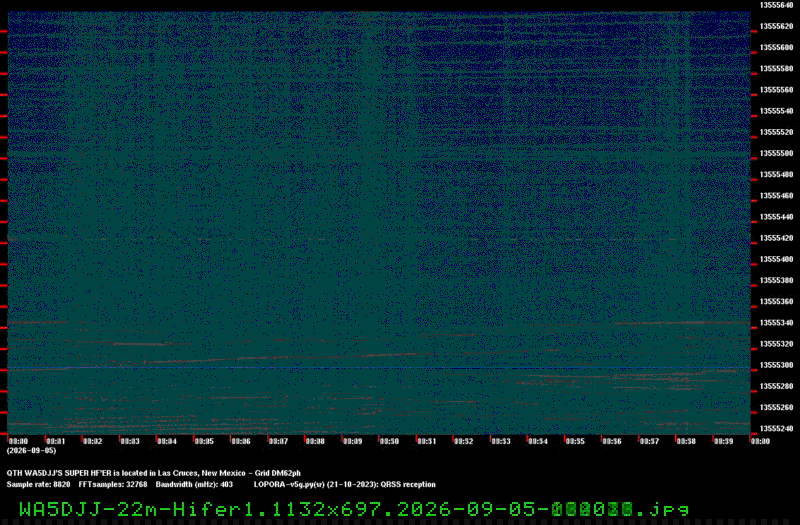
Task: Click the Sample rate: 8820 text
Action: (x=38, y=485)
